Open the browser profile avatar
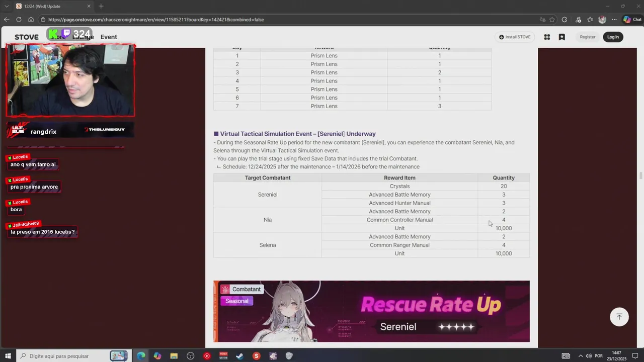 tap(602, 20)
